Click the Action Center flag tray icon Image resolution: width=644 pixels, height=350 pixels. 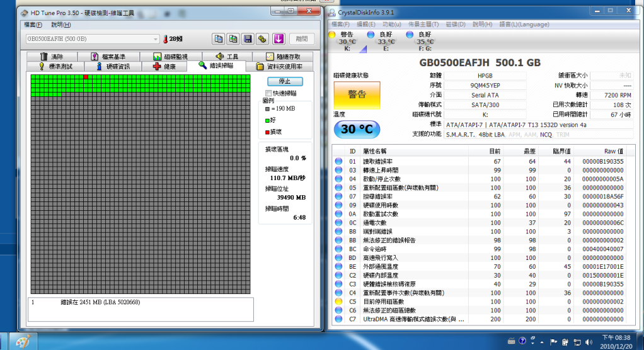click(554, 341)
